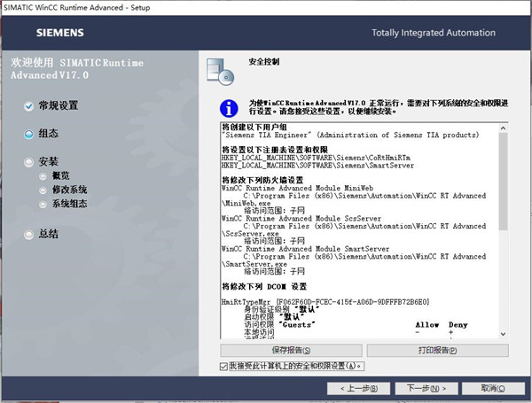Go back with 上一步(B) button

tap(358, 389)
